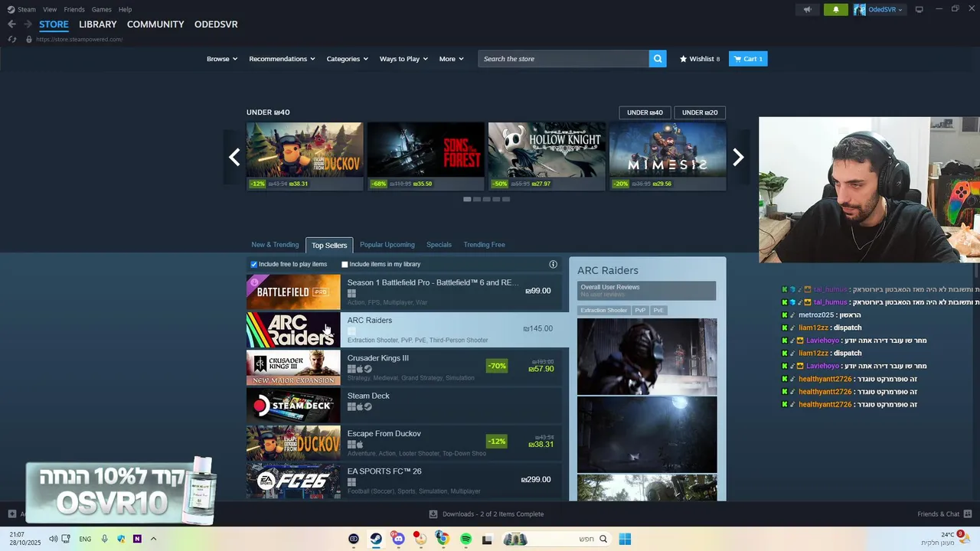Viewport: 980px width, 551px height.
Task: Switch to the Trending Free tab
Action: [484, 245]
